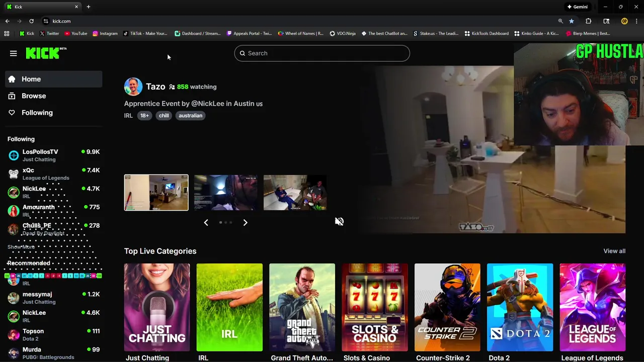This screenshot has height=362, width=644.
Task: Open messymaj in Recommended list
Action: click(54, 298)
